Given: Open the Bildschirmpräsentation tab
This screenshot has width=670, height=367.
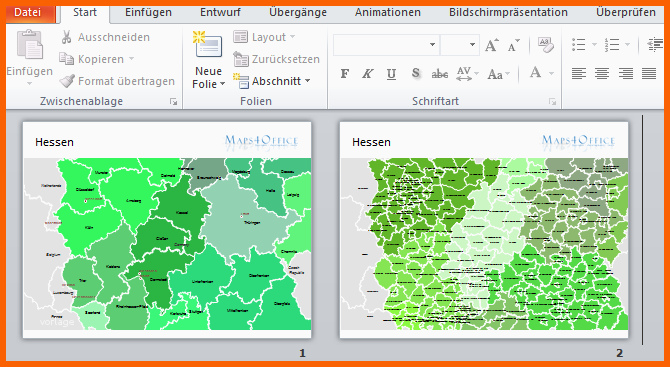Looking at the screenshot, I should point(508,13).
